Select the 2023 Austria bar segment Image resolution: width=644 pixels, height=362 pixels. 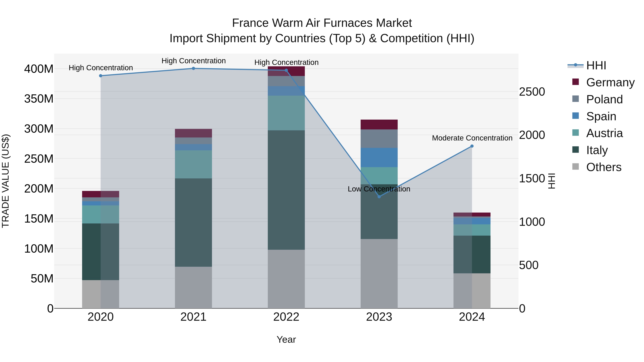pos(379,176)
